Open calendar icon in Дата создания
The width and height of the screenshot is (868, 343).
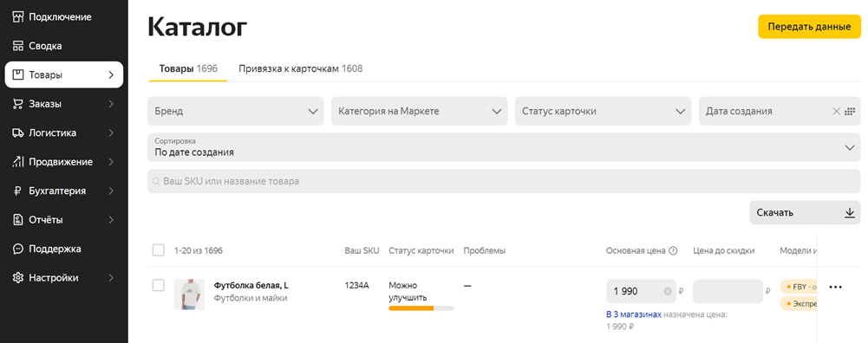(850, 111)
